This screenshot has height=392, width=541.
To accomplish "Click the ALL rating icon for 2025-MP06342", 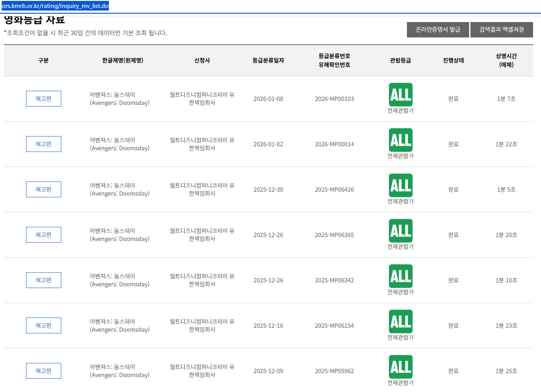I will 400,276.
